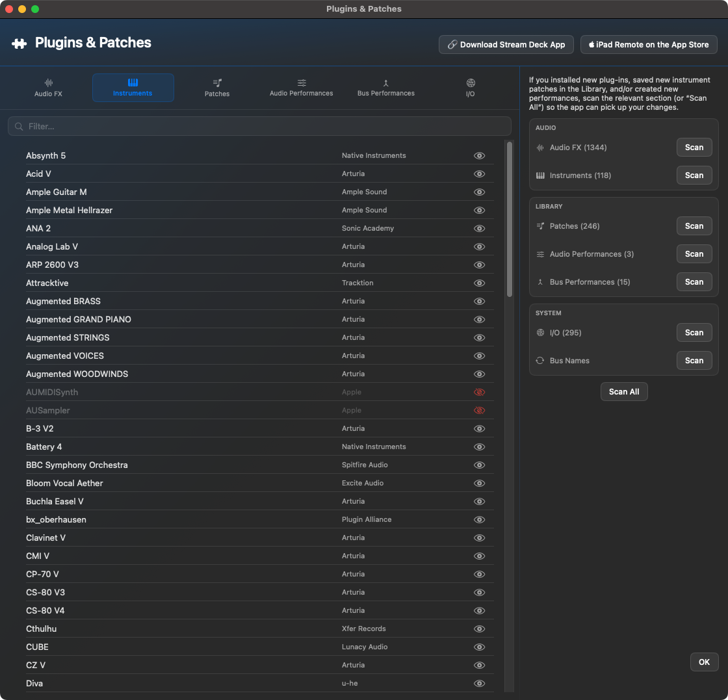728x700 pixels.
Task: Hide ANA 2 from the instruments list
Action: [x=479, y=228]
